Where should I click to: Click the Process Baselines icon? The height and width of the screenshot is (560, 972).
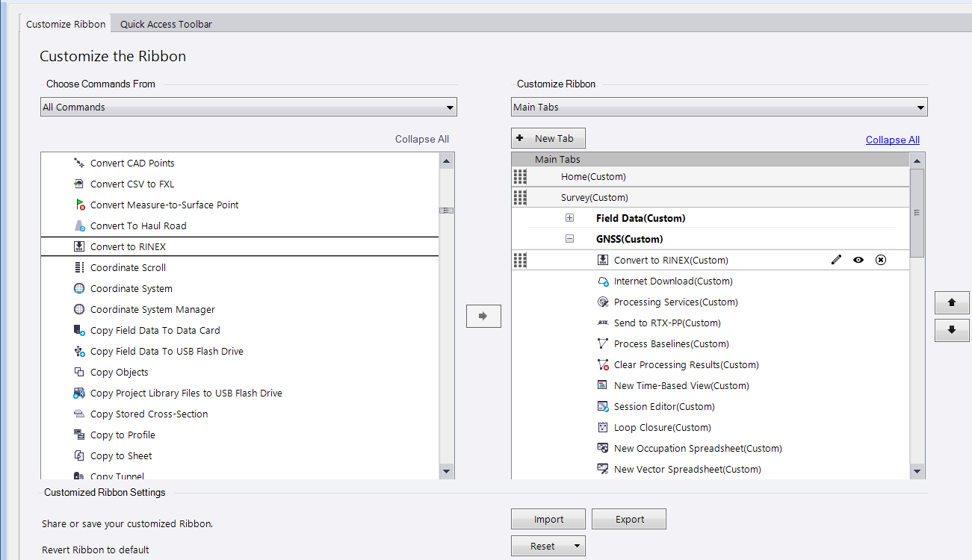click(x=603, y=343)
